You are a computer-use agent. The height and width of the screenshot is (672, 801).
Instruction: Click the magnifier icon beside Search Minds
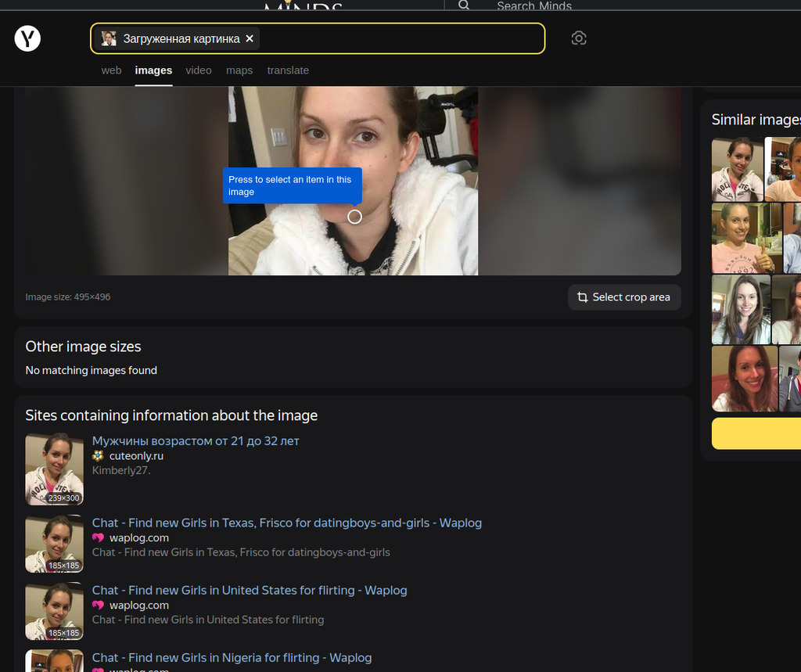click(463, 5)
